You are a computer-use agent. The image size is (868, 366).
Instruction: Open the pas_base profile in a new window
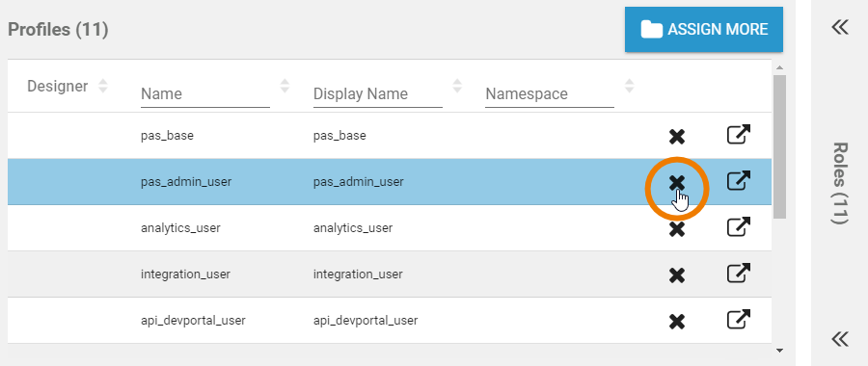coord(739,135)
